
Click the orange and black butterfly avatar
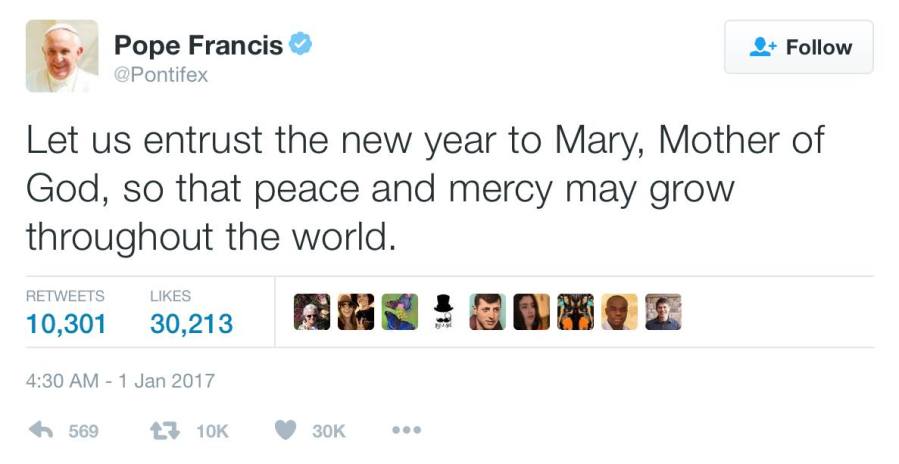[x=575, y=312]
